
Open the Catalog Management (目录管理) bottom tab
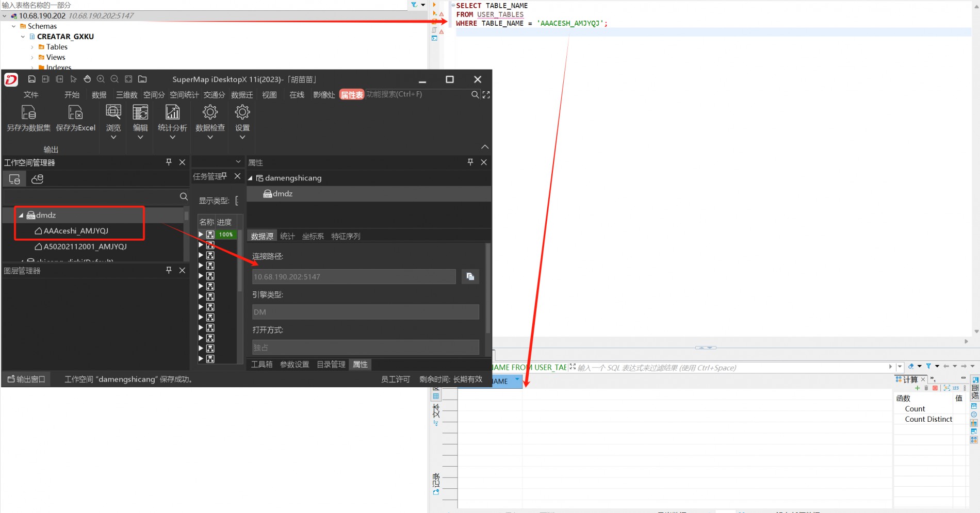point(331,364)
